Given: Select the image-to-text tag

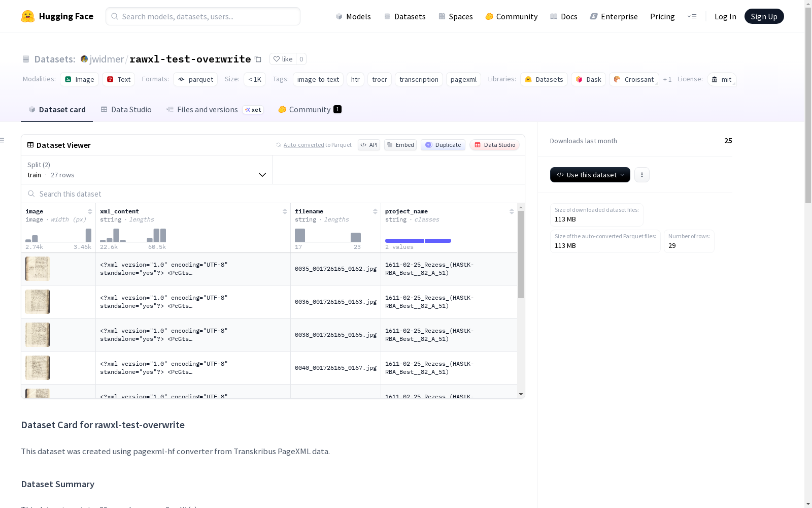Looking at the screenshot, I should [x=318, y=79].
